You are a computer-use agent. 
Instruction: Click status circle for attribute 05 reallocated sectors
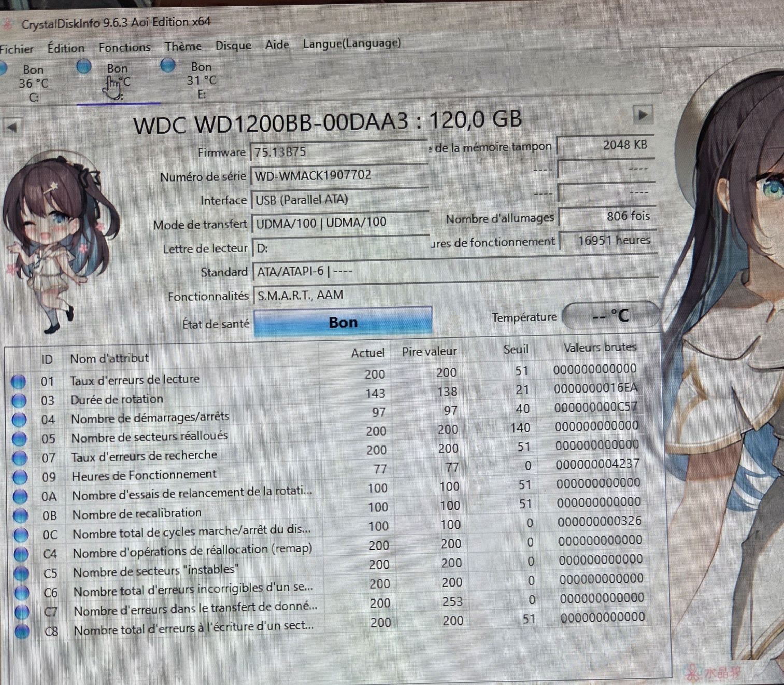point(19,439)
